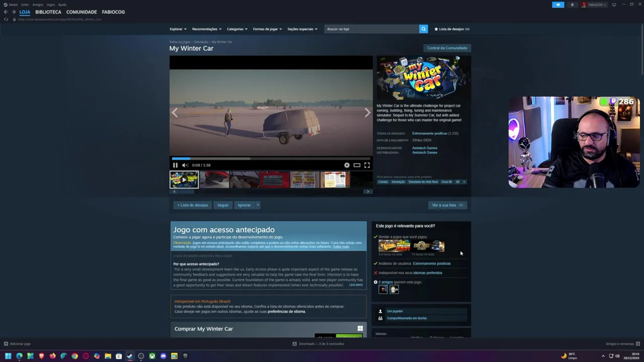Open the Amigos menu
The width and height of the screenshot is (644, 362).
[38, 5]
